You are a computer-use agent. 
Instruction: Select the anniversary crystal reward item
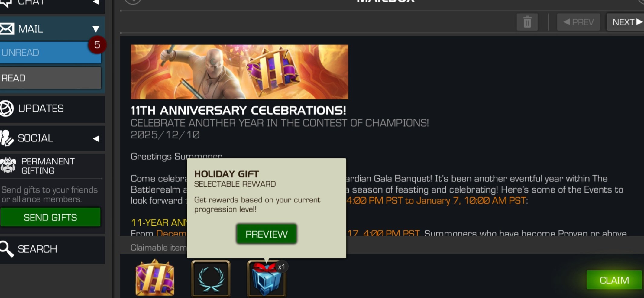155,278
